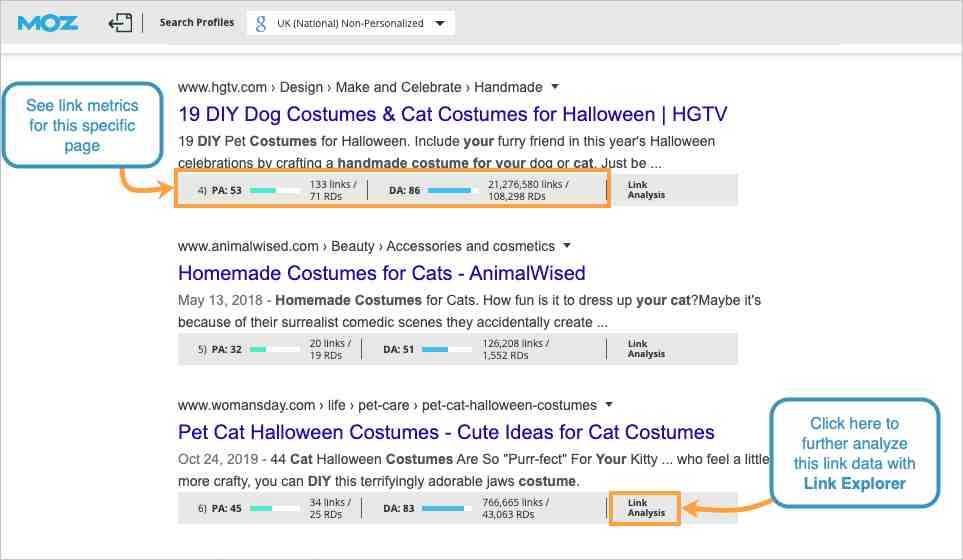Image resolution: width=963 pixels, height=560 pixels.
Task: Click Link Analysis for the Womansday result
Action: pos(646,508)
